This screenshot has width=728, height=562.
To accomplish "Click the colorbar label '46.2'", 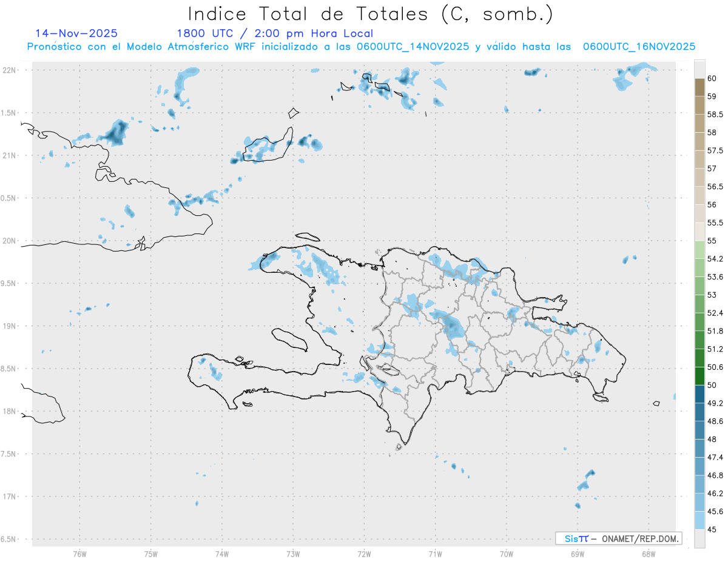I will (715, 493).
